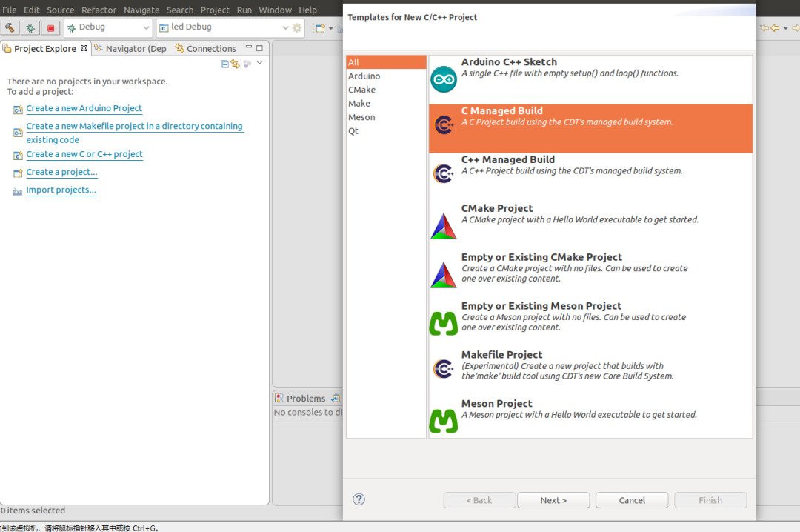Switch to the Navigator (Deprecated) tab
This screenshot has height=532, width=800.
tap(130, 48)
